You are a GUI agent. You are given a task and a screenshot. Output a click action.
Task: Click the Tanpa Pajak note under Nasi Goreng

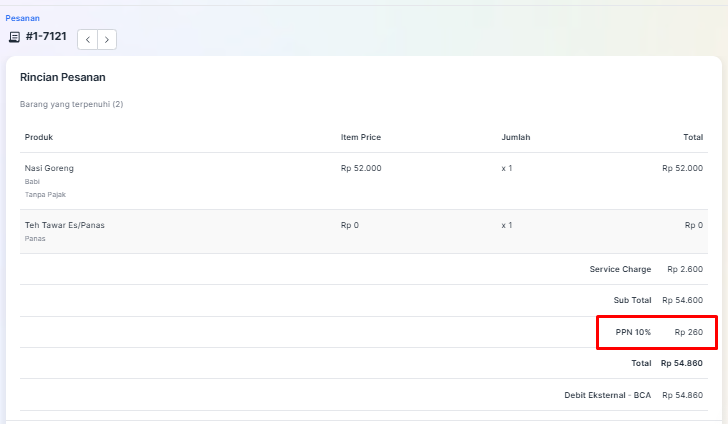tap(45, 195)
